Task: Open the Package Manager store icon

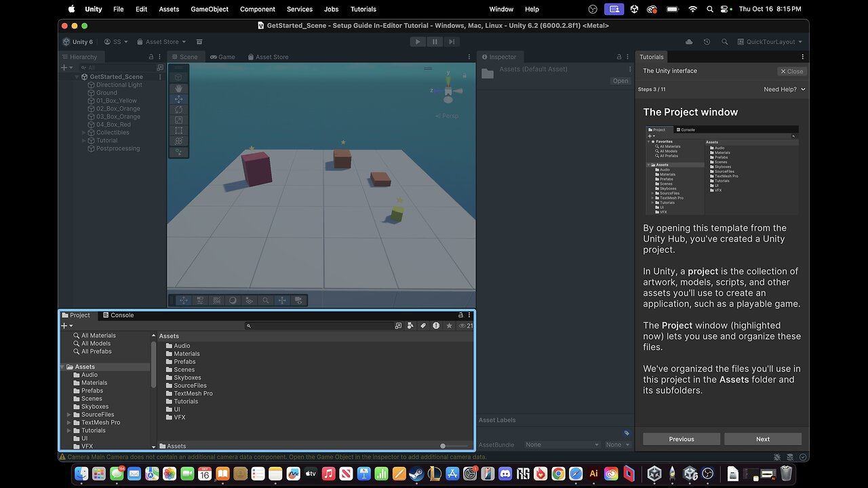Action: 199,42
